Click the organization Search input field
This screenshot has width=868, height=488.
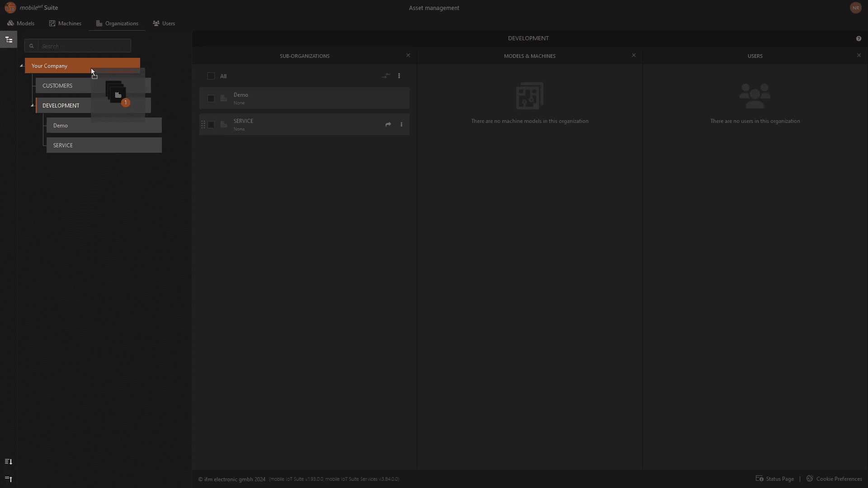pyautogui.click(x=85, y=46)
